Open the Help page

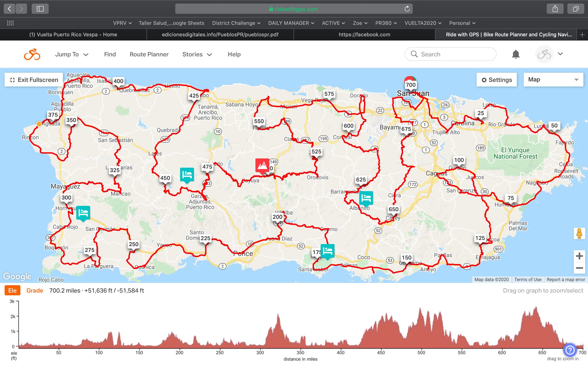234,54
